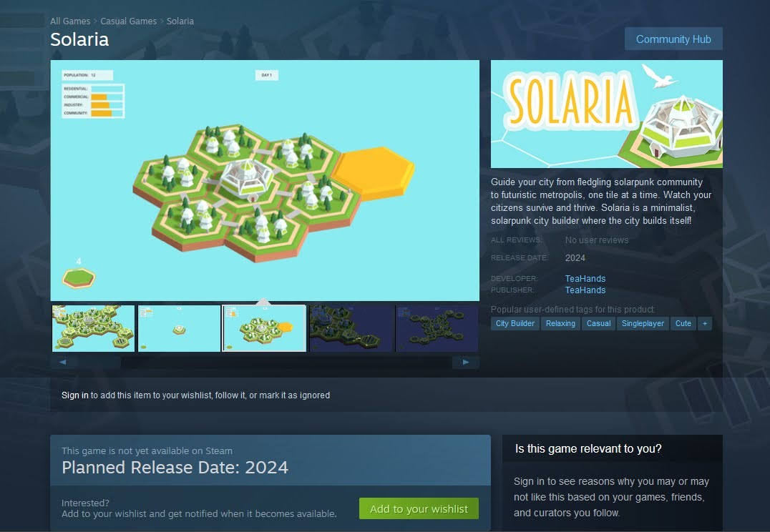Screen dimensions: 770x532
Task: View dark night city thumbnail
Action: [351, 328]
